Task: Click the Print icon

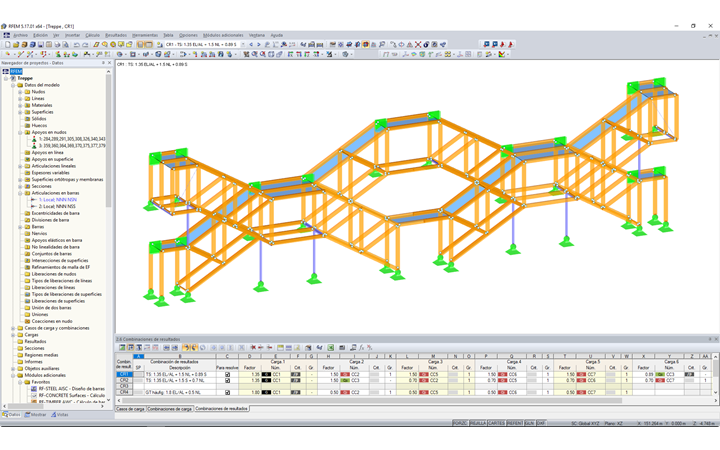Action: 57,45
